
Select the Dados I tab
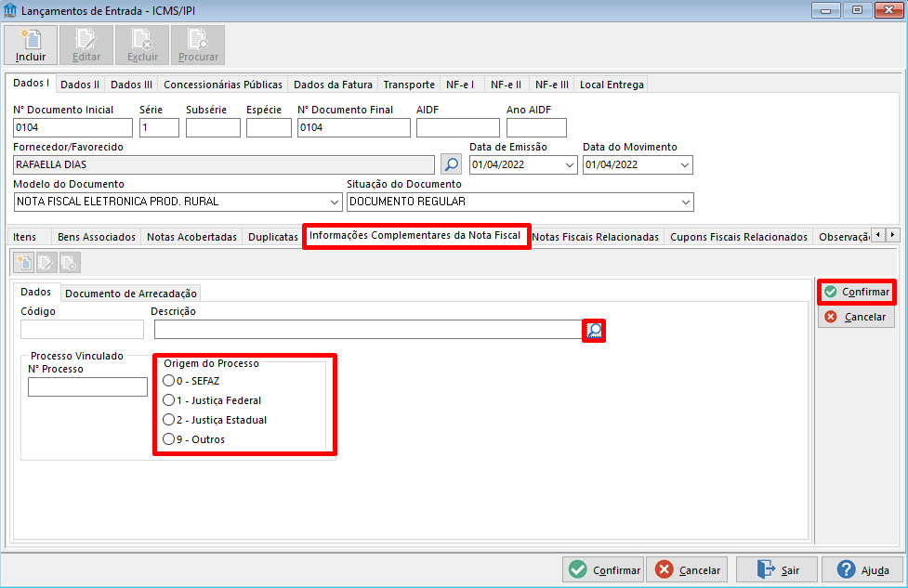pos(31,84)
